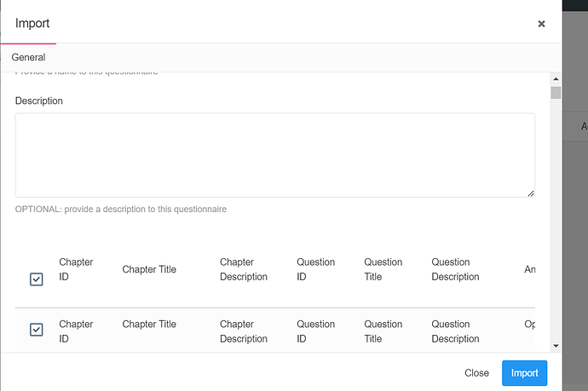Click the Question Description column header

coord(455,269)
